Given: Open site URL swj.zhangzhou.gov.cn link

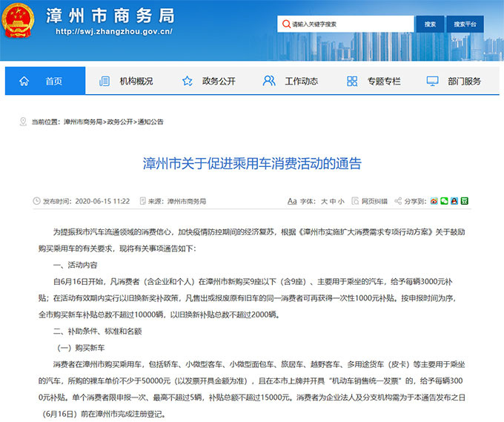Looking at the screenshot, I should click(x=114, y=32).
